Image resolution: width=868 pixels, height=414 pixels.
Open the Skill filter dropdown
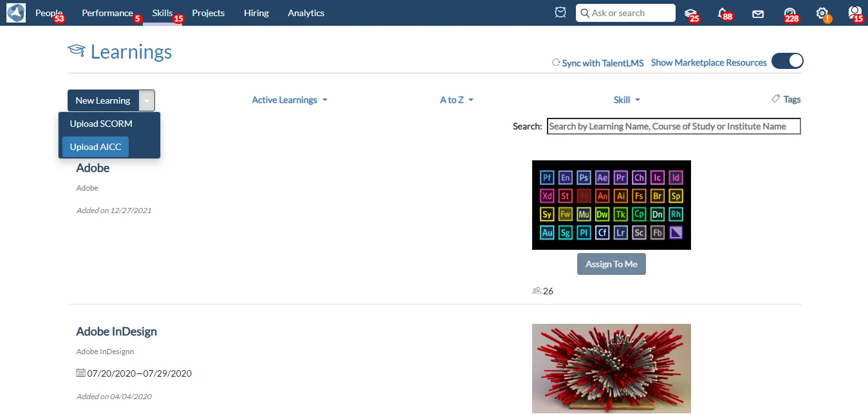tap(627, 100)
